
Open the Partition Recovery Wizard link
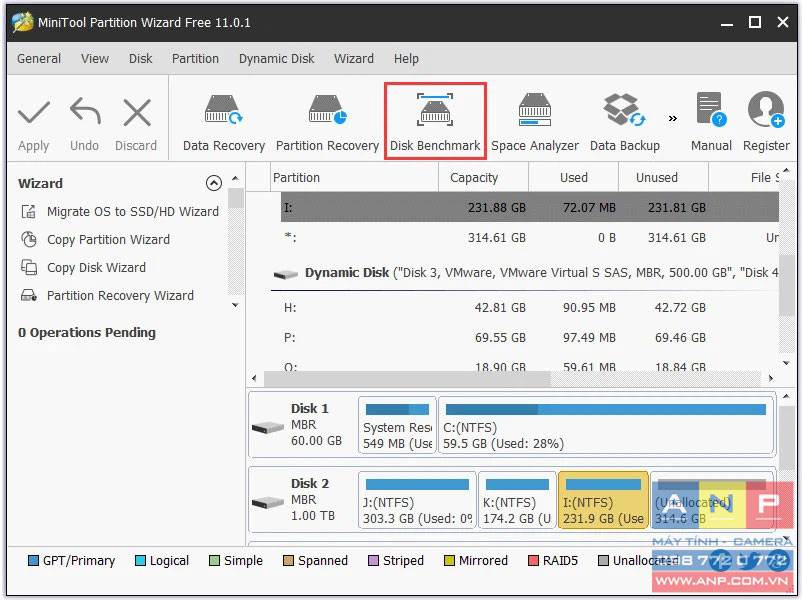click(x=120, y=296)
